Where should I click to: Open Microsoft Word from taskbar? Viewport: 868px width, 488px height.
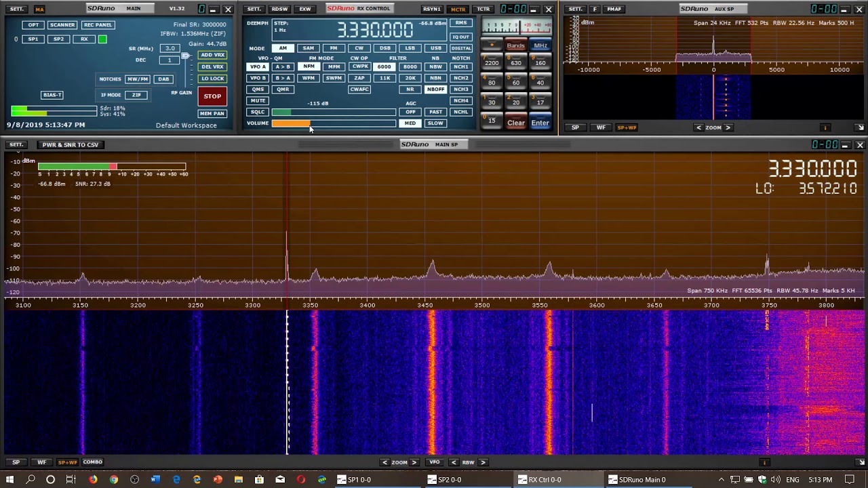(x=155, y=479)
